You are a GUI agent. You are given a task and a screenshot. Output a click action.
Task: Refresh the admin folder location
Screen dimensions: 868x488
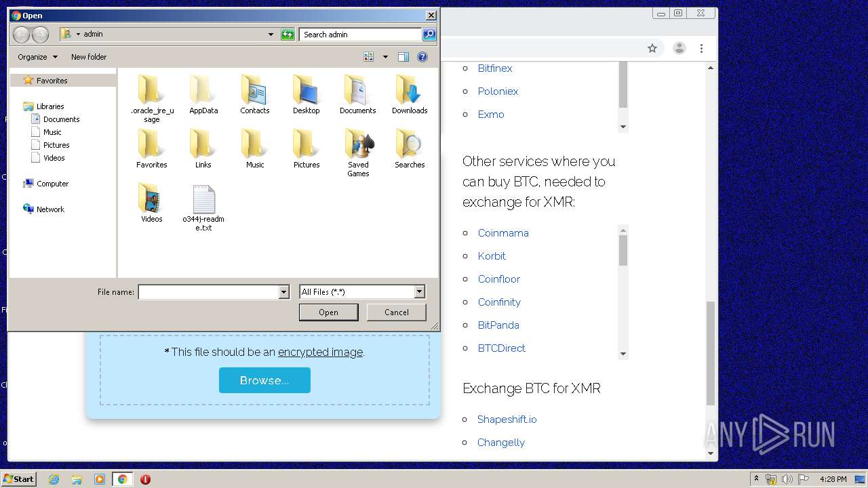(288, 35)
